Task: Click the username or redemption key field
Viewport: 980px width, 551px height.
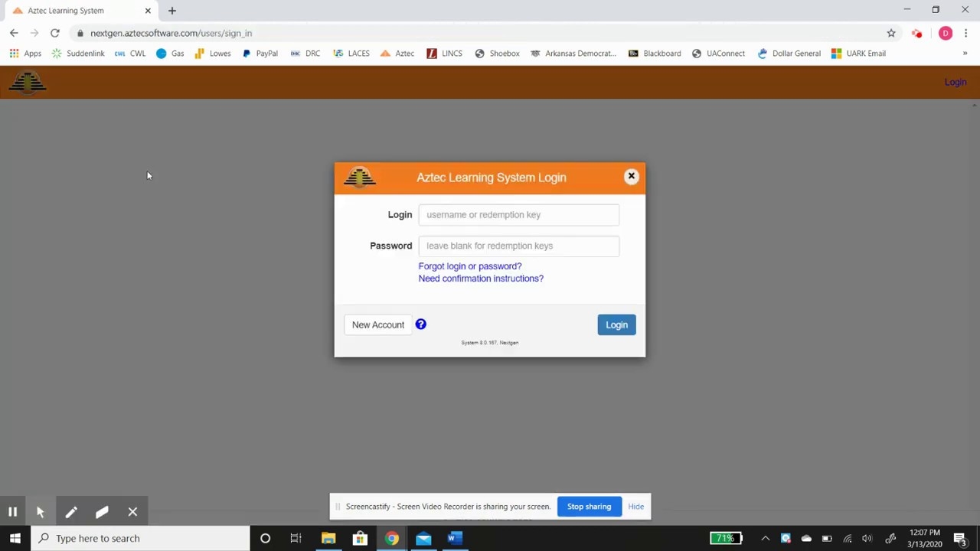Action: point(518,214)
